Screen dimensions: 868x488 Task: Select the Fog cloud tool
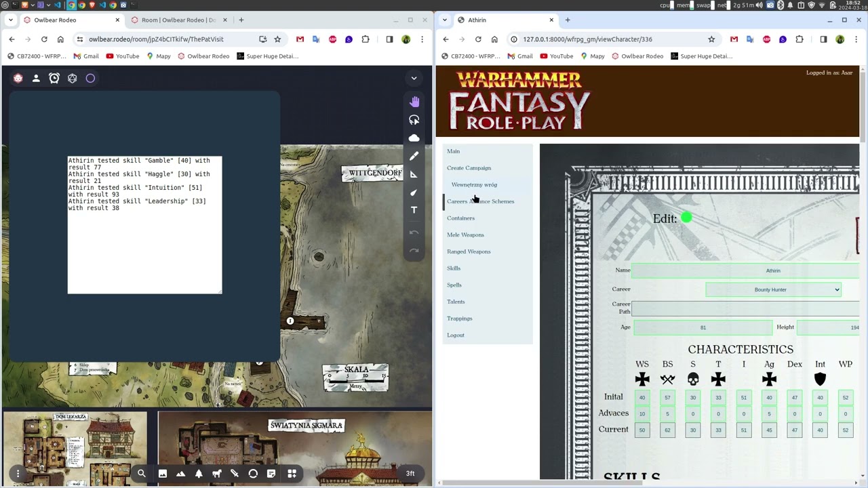pos(414,138)
